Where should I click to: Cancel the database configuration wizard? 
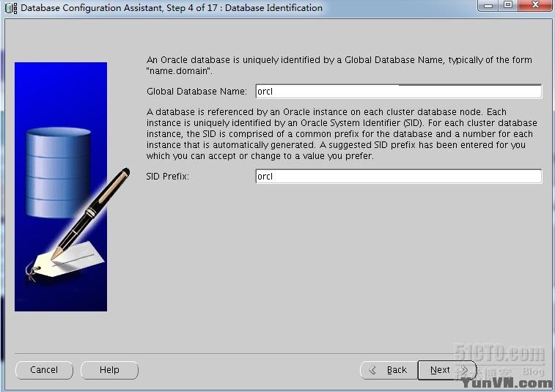(44, 370)
